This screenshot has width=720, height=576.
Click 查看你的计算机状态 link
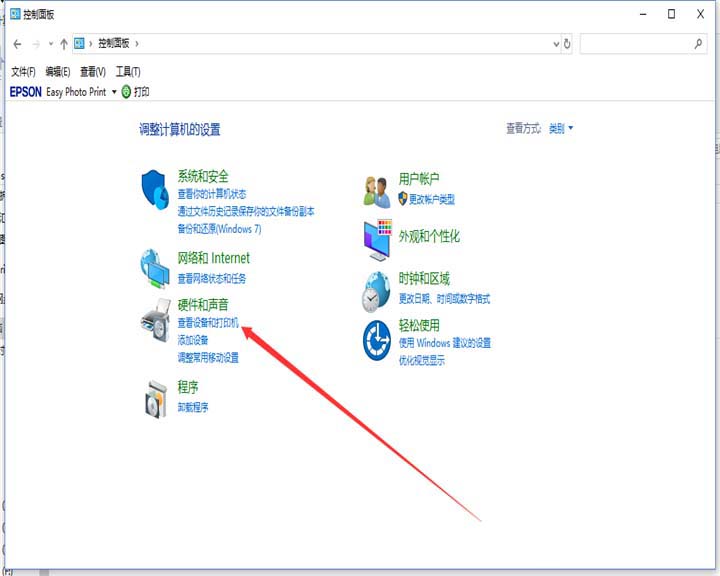212,194
